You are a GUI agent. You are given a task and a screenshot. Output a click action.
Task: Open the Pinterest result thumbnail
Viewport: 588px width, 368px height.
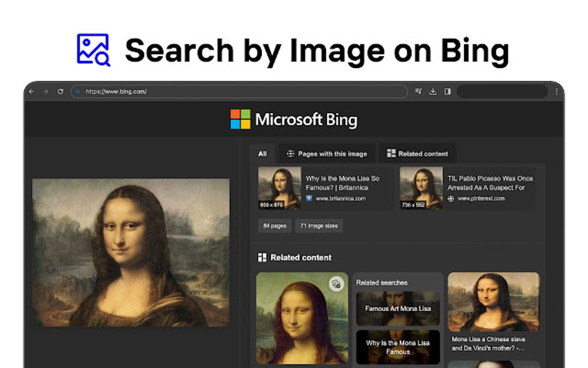(421, 188)
